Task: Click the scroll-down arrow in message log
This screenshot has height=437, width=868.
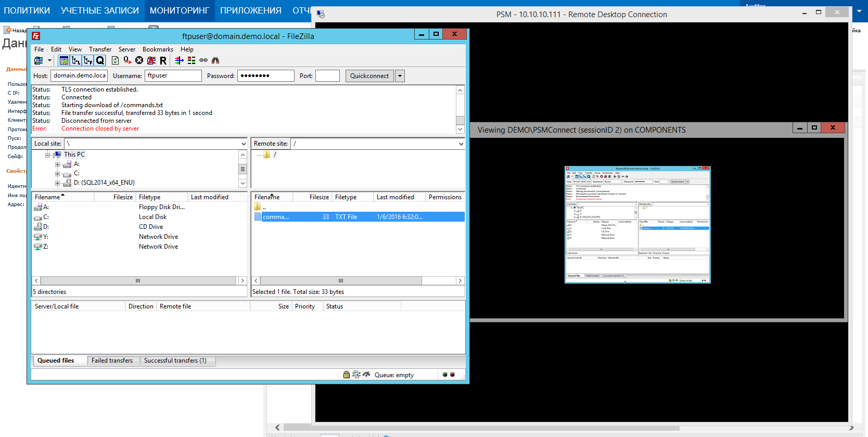Action: pyautogui.click(x=460, y=129)
